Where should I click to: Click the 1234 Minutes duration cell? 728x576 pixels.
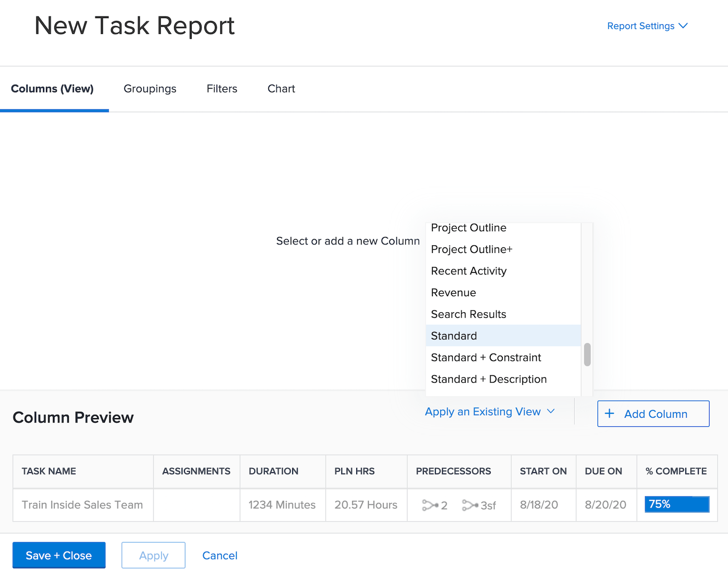pos(282,505)
